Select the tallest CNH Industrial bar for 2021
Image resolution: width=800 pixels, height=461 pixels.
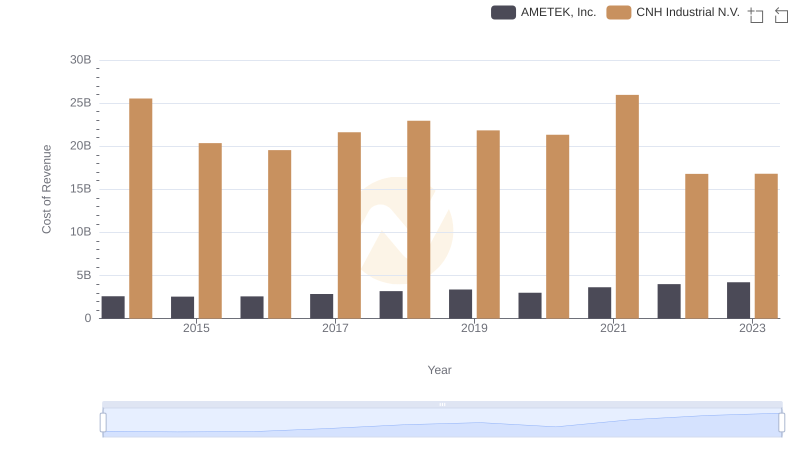pyautogui.click(x=627, y=207)
